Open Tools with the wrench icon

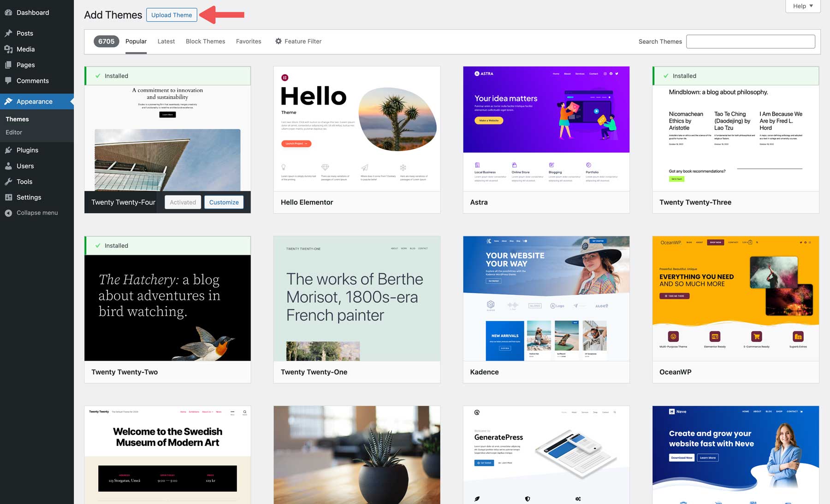click(8, 182)
